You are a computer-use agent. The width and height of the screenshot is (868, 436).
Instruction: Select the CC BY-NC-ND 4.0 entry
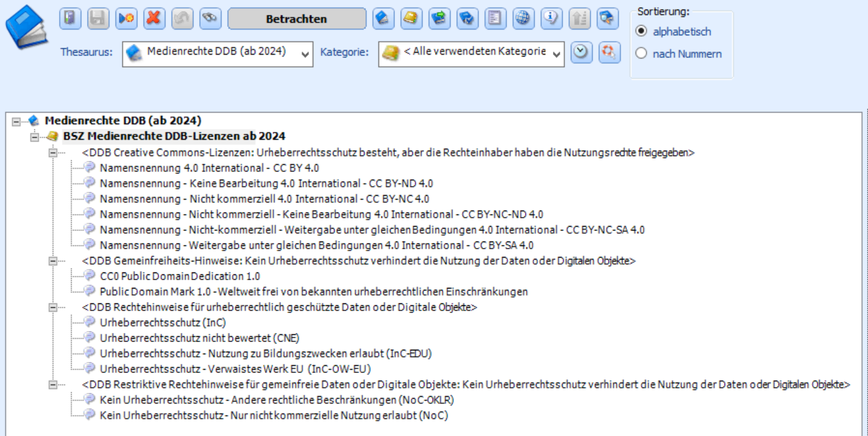pos(322,214)
